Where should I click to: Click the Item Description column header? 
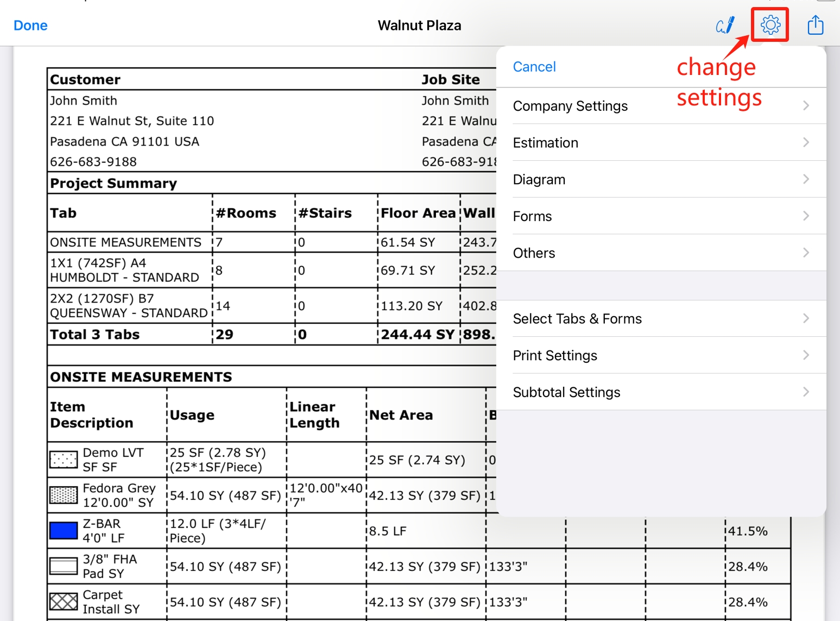(x=92, y=415)
